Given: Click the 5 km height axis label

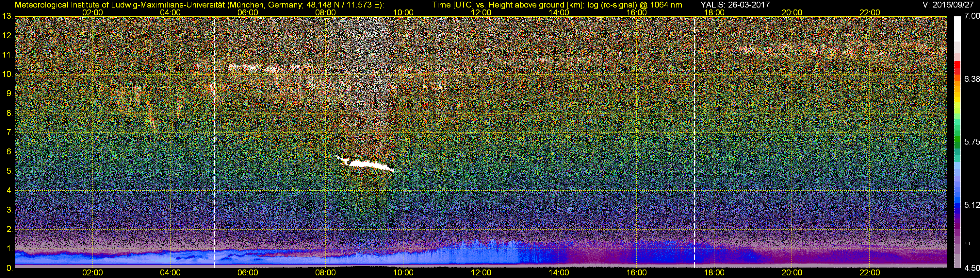Looking at the screenshot, I should 9,171.
